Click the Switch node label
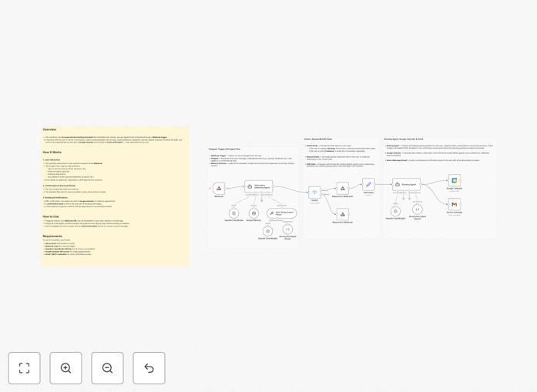The height and width of the screenshot is (392, 537). (314, 200)
